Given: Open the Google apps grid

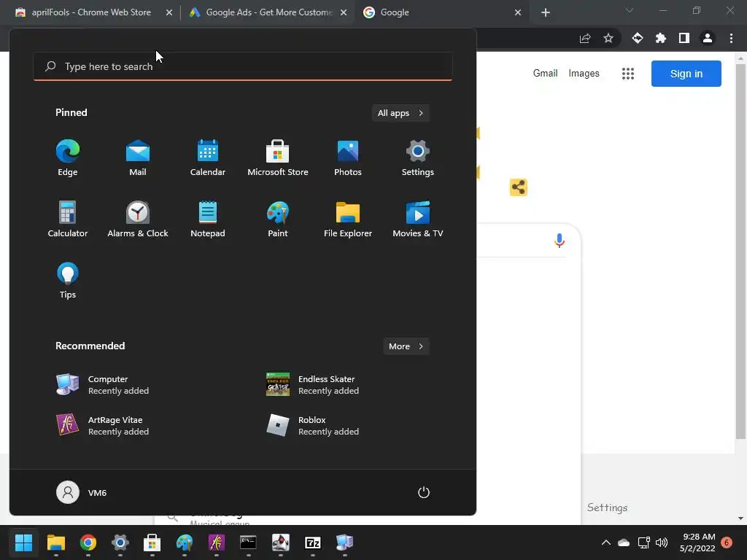Looking at the screenshot, I should pyautogui.click(x=628, y=74).
